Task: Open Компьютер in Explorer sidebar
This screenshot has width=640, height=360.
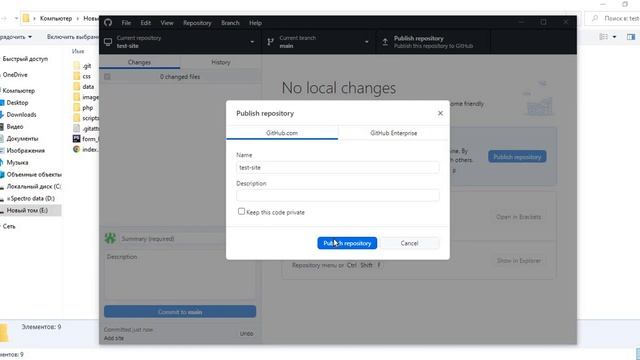Action: click(19, 91)
